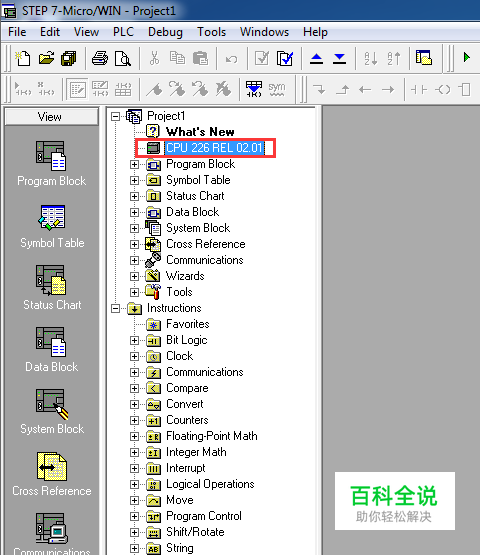Click the 'sym' symbolic addressing icon
This screenshot has width=480, height=555.
(277, 89)
